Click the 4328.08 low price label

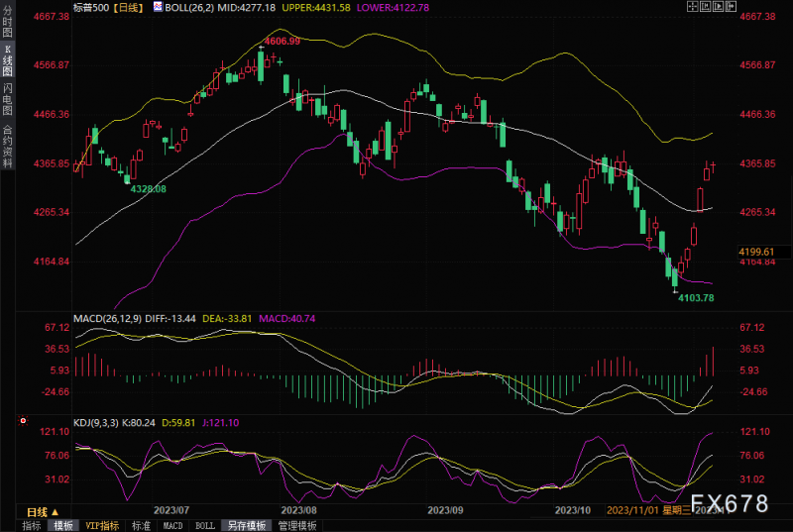[149, 188]
